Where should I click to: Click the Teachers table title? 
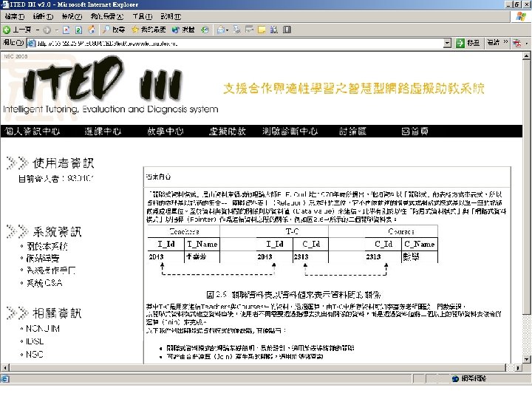click(x=184, y=232)
